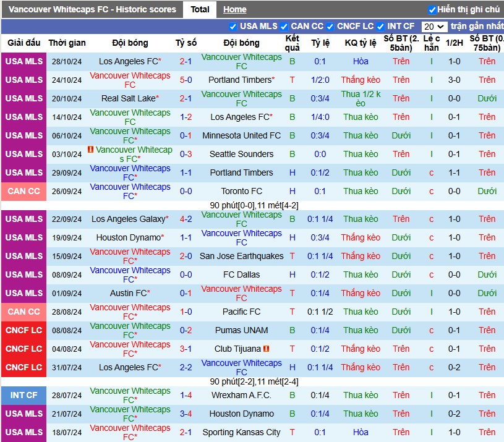
Task: Open the 20 recent matches dropdown
Action: click(x=434, y=27)
